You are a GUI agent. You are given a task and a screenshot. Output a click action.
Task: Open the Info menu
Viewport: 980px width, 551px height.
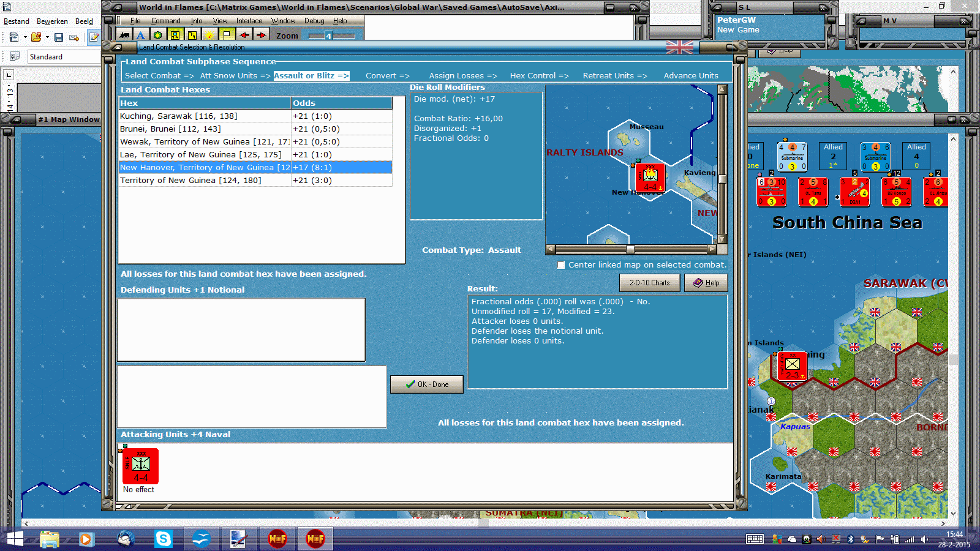(x=197, y=21)
